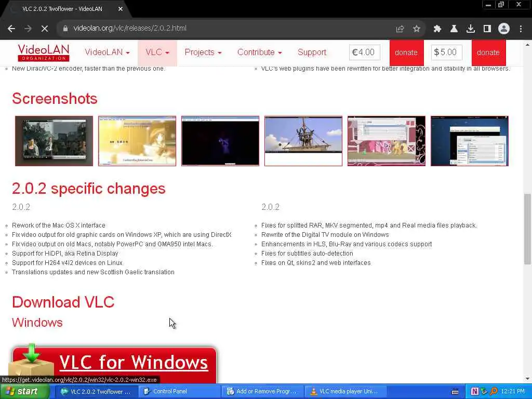Image resolution: width=532 pixels, height=399 pixels.
Task: Click the browser forward arrow
Action: [28, 29]
